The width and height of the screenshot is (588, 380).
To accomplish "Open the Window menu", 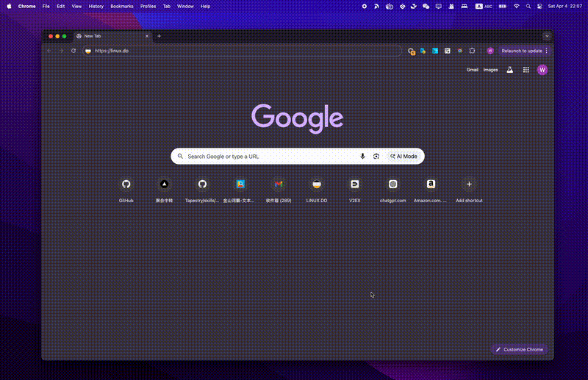I will tap(185, 7).
